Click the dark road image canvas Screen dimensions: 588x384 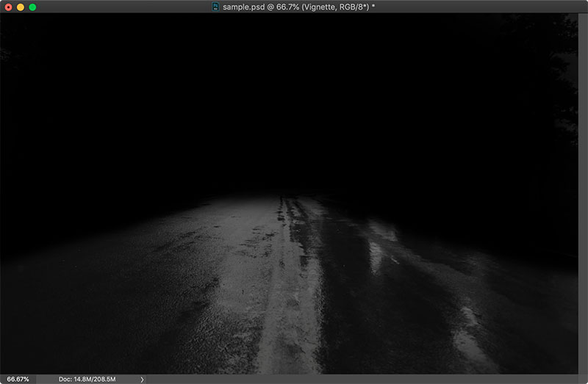point(289,194)
